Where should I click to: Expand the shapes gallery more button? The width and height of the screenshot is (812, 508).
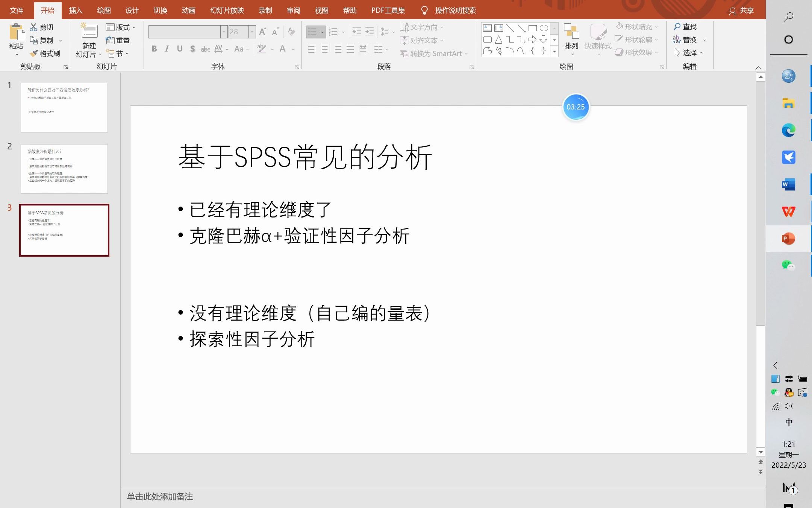click(x=554, y=51)
